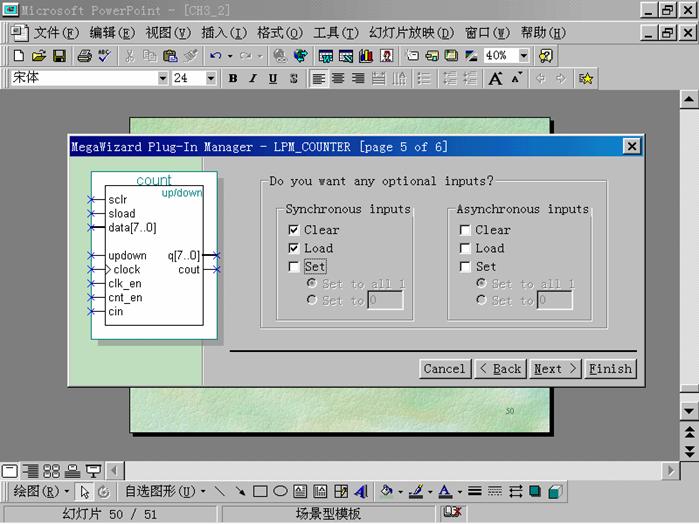This screenshot has width=699, height=524.
Task: Advance wizard with the Next button
Action: point(555,369)
